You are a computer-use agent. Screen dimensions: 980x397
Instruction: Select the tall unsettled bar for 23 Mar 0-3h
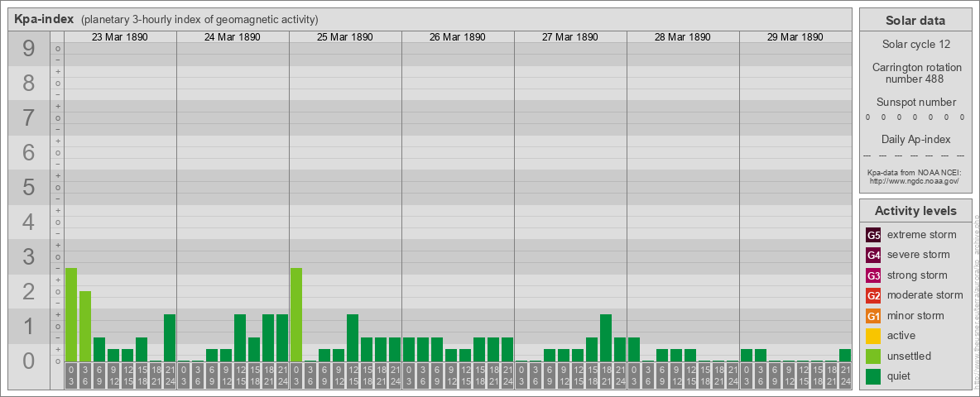[x=71, y=314]
